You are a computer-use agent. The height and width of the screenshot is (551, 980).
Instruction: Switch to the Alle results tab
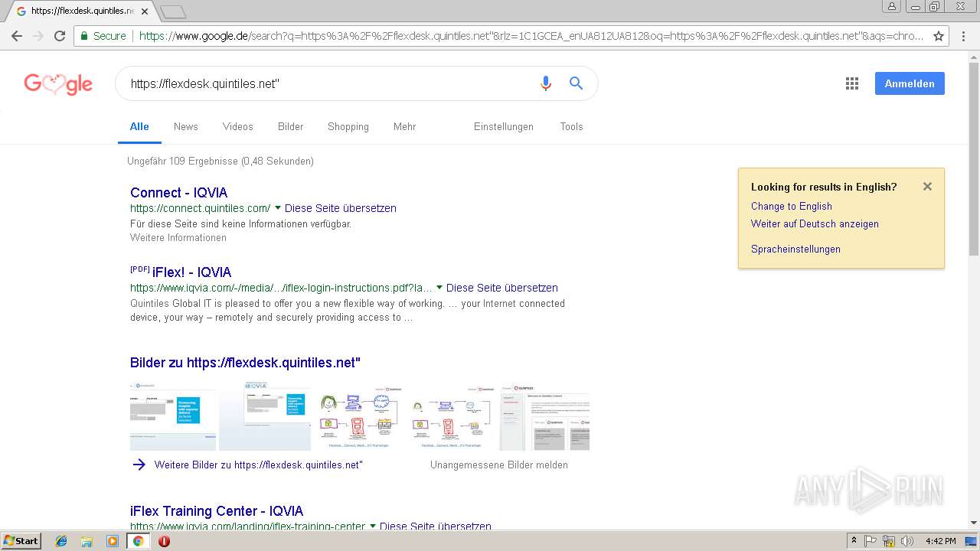coord(139,126)
